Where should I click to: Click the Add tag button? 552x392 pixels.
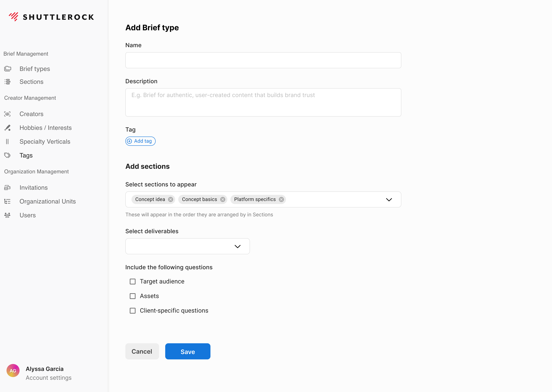[x=140, y=141]
